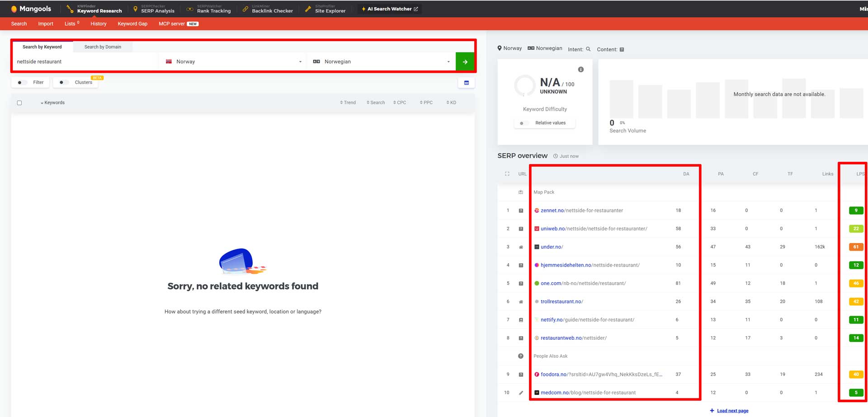
Task: Click the Map Pack row icon
Action: [521, 192]
